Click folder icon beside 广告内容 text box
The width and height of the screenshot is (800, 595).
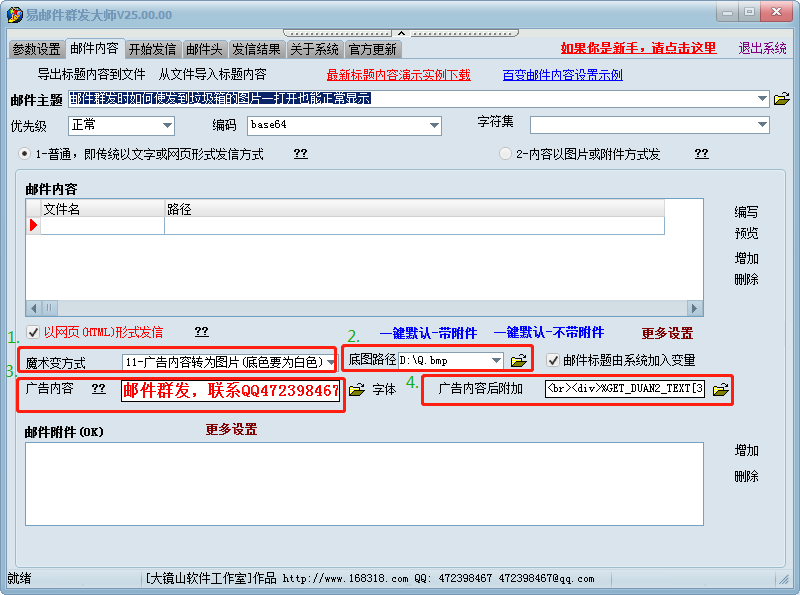tap(356, 389)
